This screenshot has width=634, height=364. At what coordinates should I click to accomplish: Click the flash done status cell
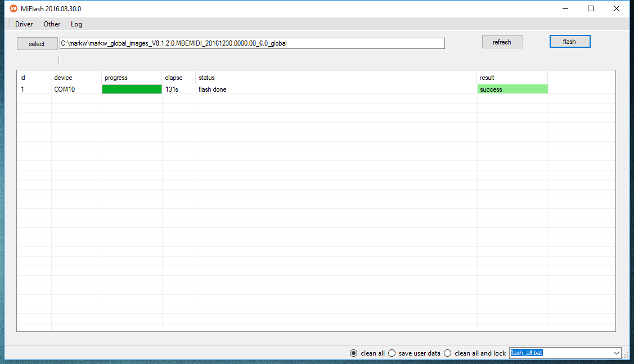336,89
